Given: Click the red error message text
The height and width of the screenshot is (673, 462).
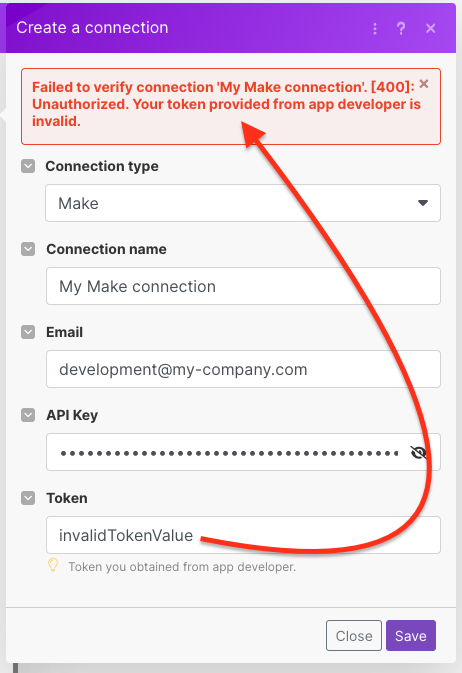Looking at the screenshot, I should [226, 104].
